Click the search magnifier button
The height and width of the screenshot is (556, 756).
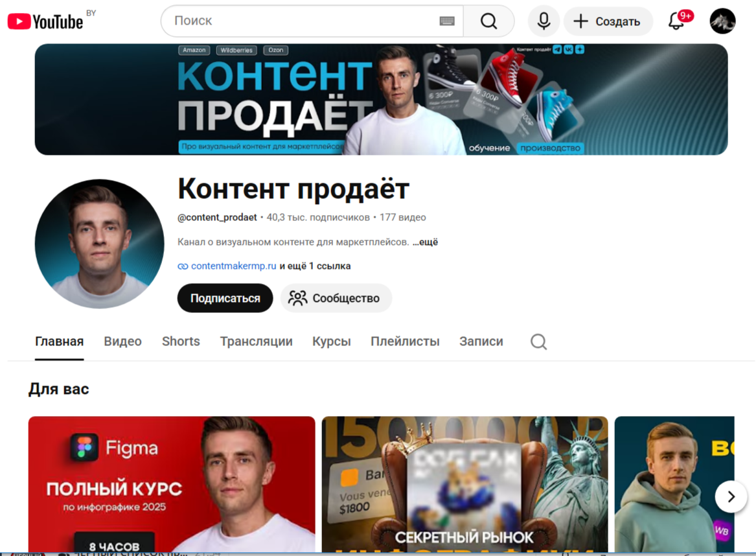tap(488, 21)
